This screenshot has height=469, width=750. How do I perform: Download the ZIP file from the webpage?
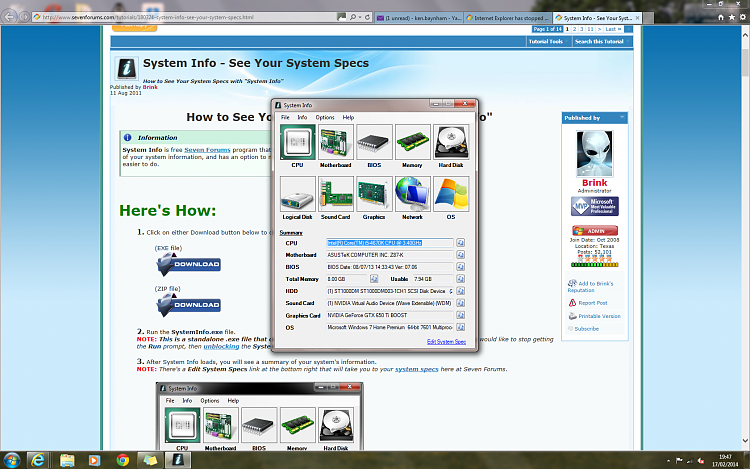(189, 305)
